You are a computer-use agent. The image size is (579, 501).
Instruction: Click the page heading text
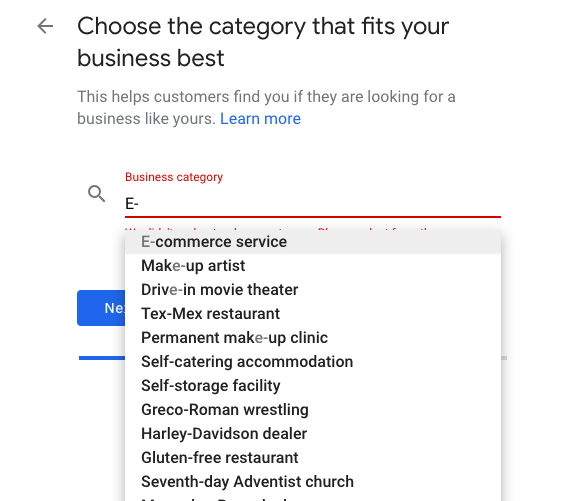263,42
